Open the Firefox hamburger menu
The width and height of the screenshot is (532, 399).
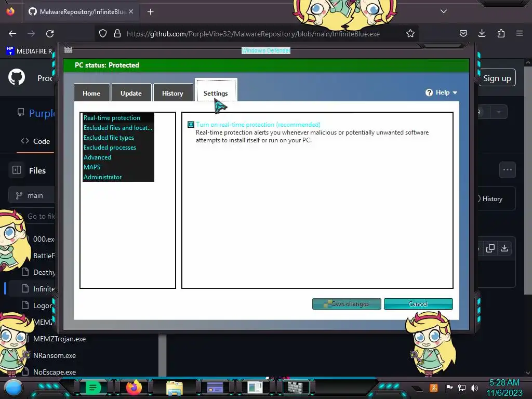pyautogui.click(x=520, y=33)
